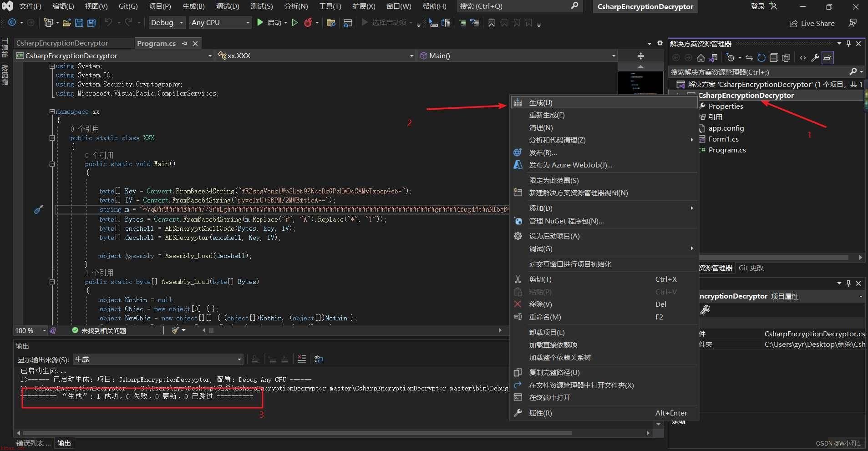Open the Debug configuration dropdown

tap(167, 22)
